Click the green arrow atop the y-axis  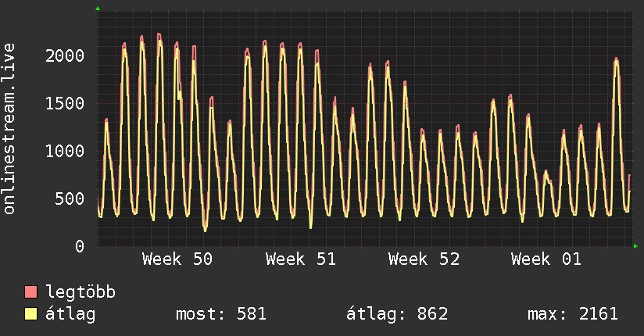97,9
